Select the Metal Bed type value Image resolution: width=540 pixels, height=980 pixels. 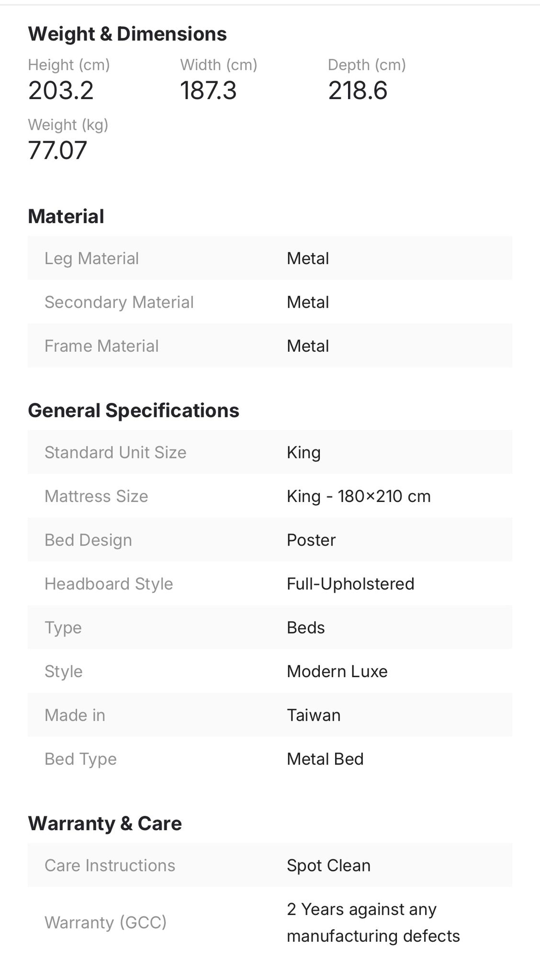click(x=325, y=759)
